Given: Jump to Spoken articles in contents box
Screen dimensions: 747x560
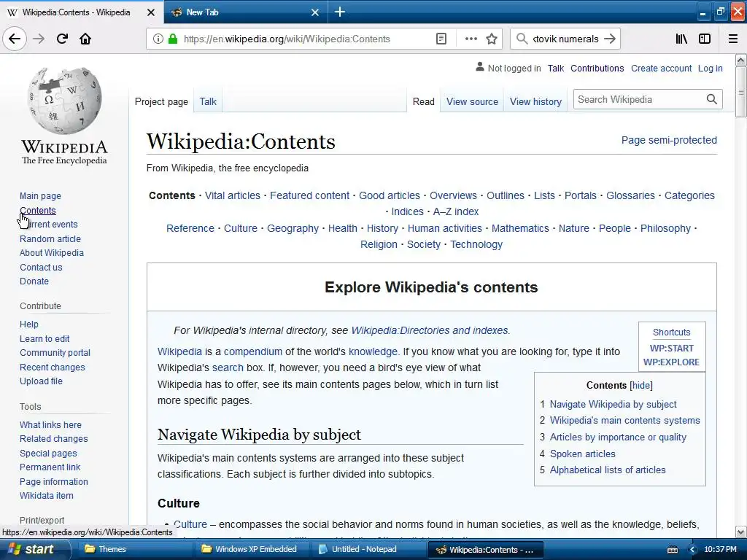Looking at the screenshot, I should (583, 454).
